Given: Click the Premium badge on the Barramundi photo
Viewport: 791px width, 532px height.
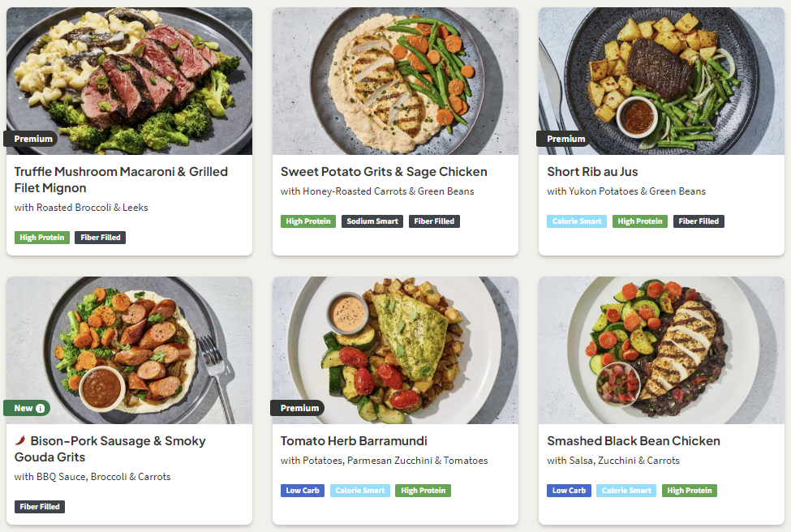Looking at the screenshot, I should [x=297, y=408].
